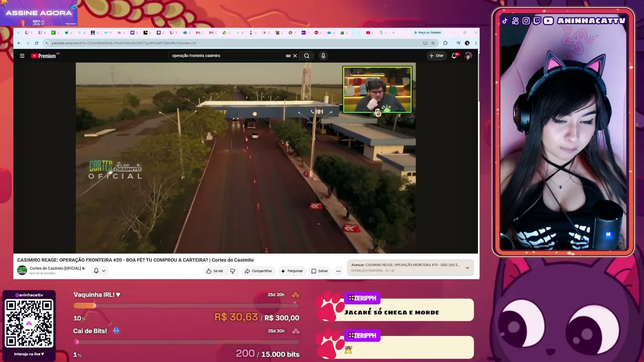
Task: Click the 15.000 bits goal value
Action: click(280, 354)
